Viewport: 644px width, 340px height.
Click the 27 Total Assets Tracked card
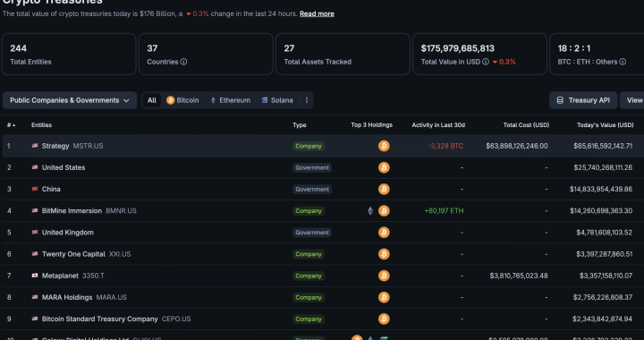pos(343,55)
